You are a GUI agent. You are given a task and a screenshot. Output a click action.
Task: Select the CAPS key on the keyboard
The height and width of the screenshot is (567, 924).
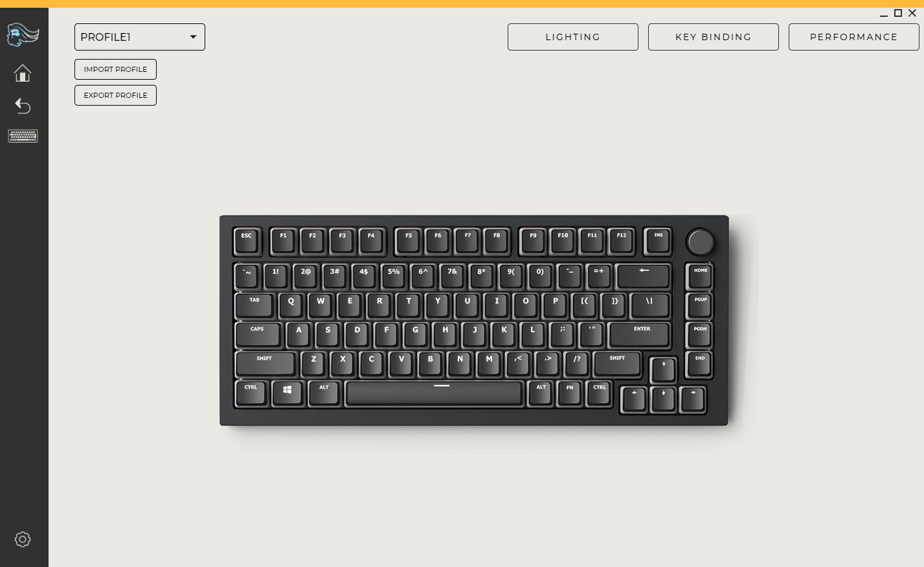258,334
